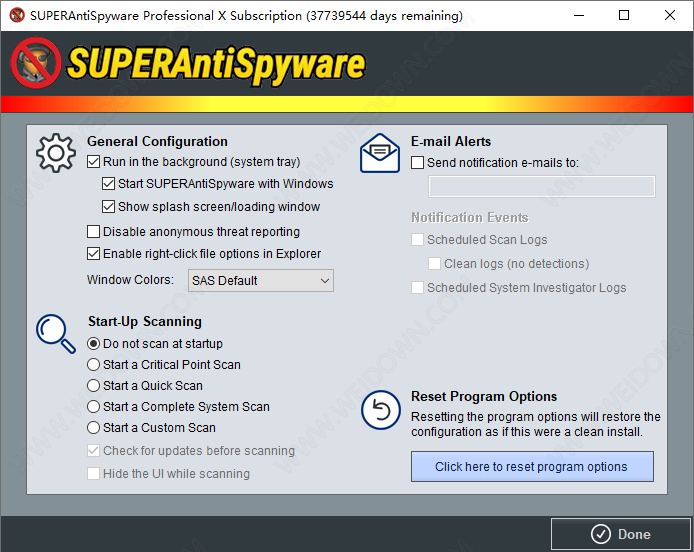Select Start a Critical Point Scan
The height and width of the screenshot is (552, 694).
[x=93, y=365]
